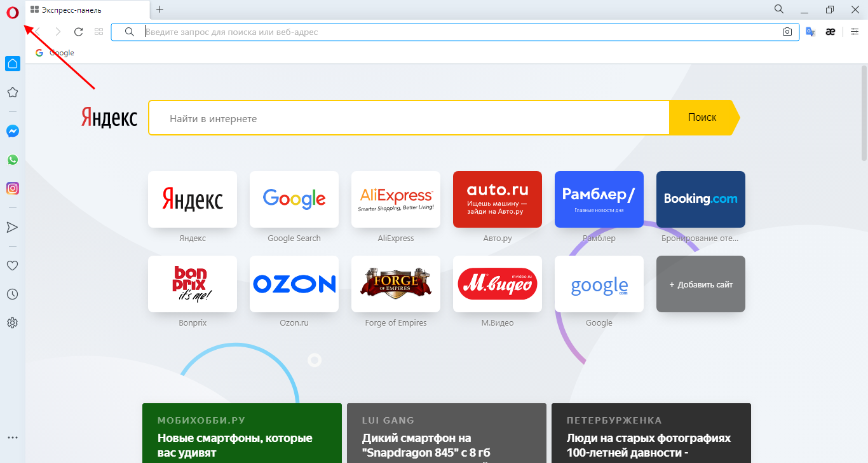Click the Ozon.ru tile caption

tap(294, 323)
